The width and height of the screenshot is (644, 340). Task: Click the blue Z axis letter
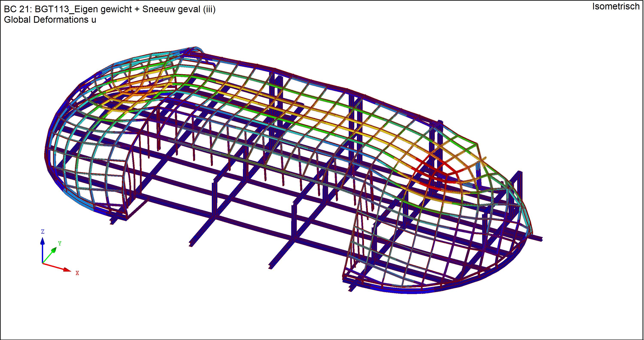coord(42,232)
